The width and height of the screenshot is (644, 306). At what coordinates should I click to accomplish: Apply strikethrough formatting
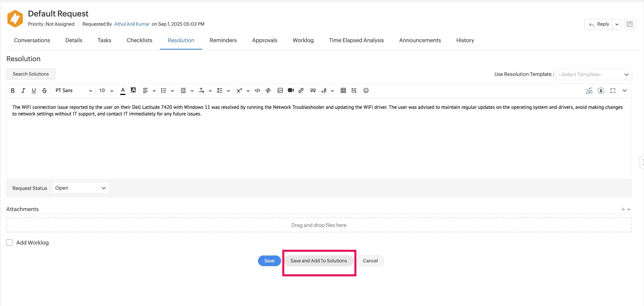[44, 91]
